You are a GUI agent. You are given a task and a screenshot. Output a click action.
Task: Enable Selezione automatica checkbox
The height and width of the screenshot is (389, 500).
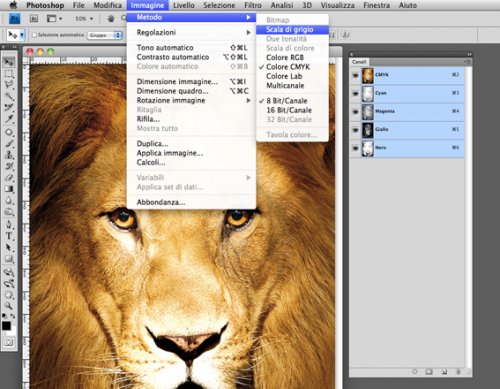point(34,35)
